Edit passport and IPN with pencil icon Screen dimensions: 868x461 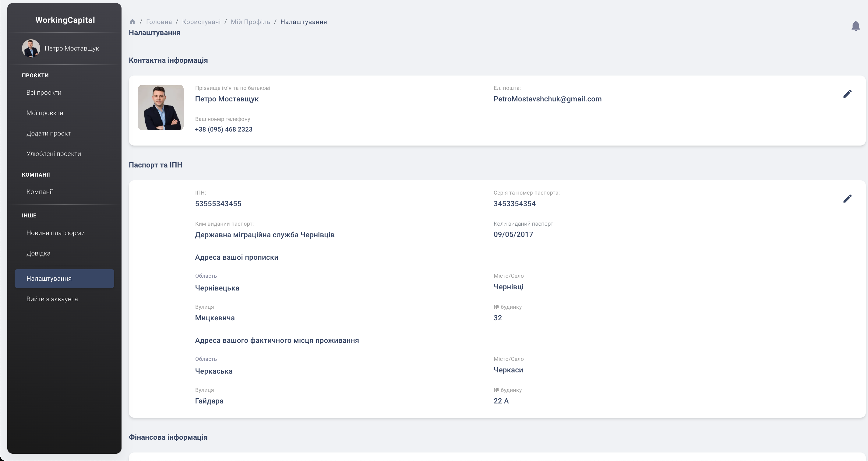click(x=847, y=199)
